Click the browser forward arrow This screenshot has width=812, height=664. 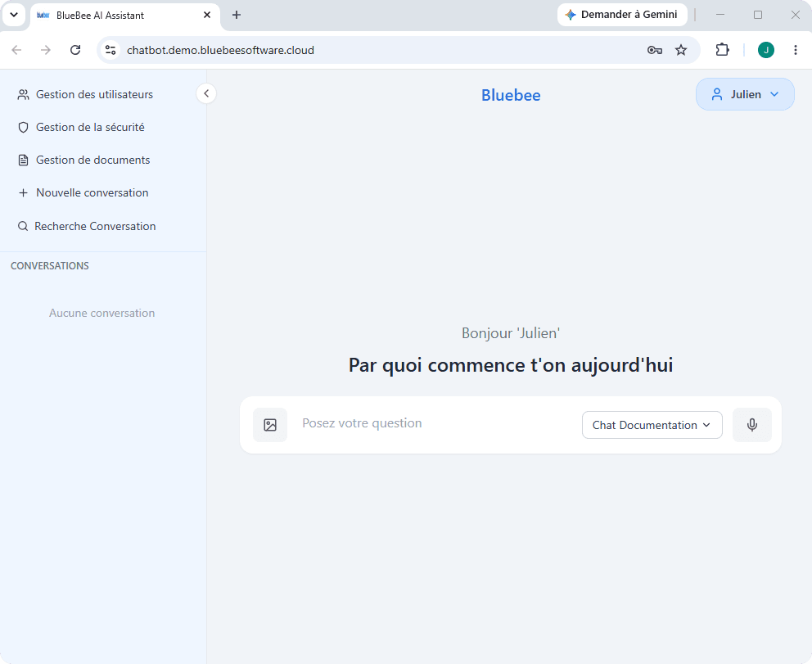[46, 50]
